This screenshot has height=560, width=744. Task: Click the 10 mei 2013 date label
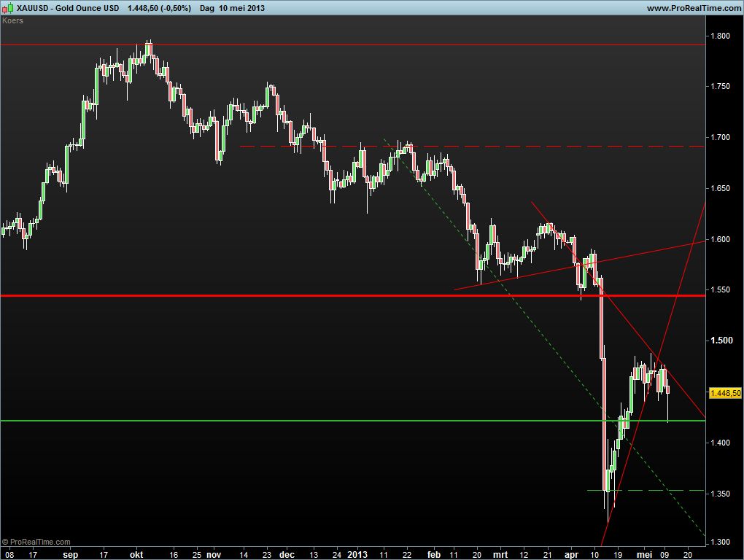pos(242,8)
